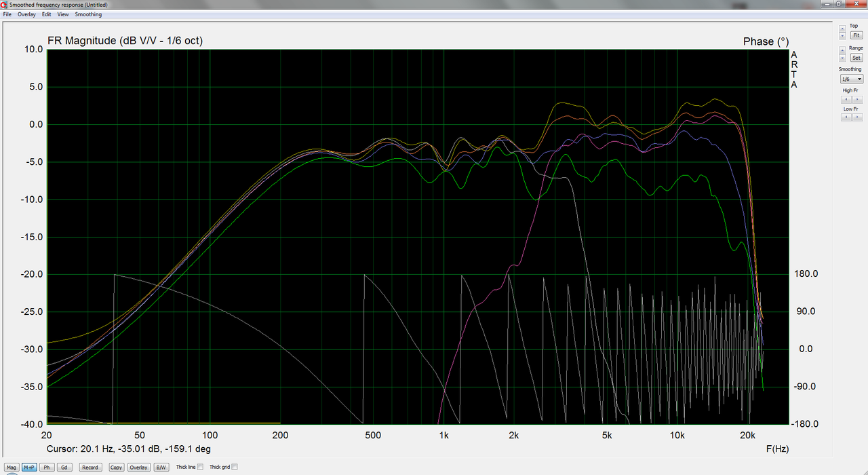
Task: Show group delay with Gd button
Action: coord(64,467)
